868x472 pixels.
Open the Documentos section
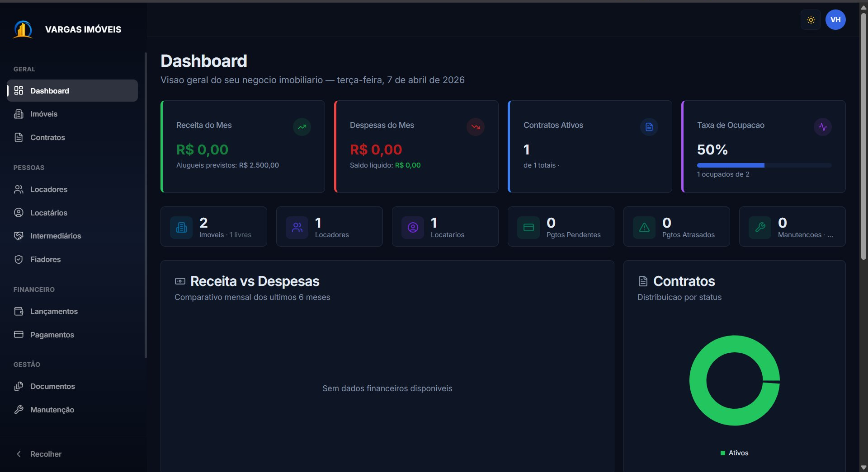pyautogui.click(x=52, y=386)
